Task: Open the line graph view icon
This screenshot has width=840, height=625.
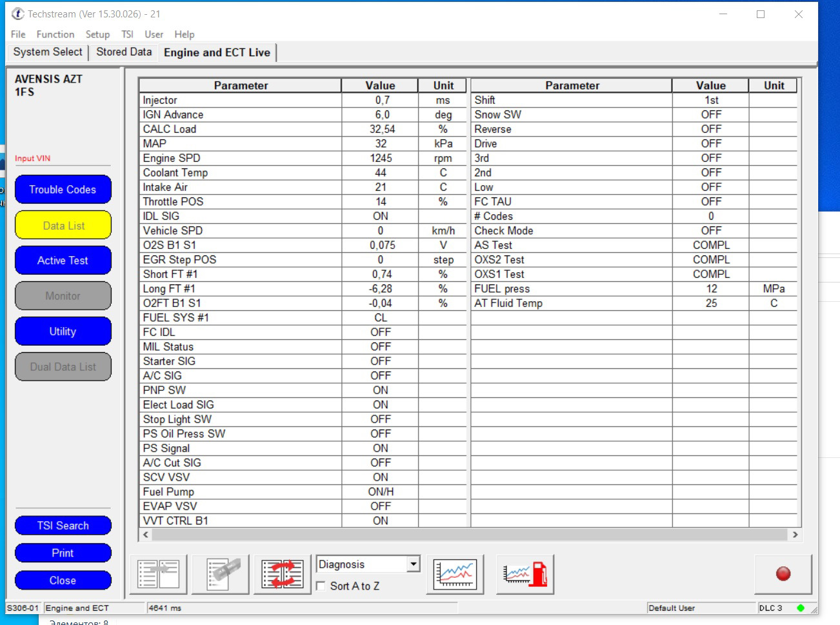Action: point(455,574)
